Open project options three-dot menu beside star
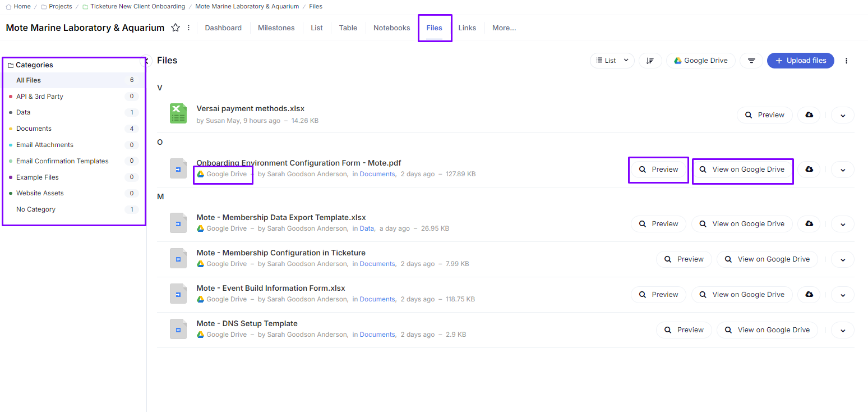The height and width of the screenshot is (412, 868). pyautogui.click(x=188, y=28)
